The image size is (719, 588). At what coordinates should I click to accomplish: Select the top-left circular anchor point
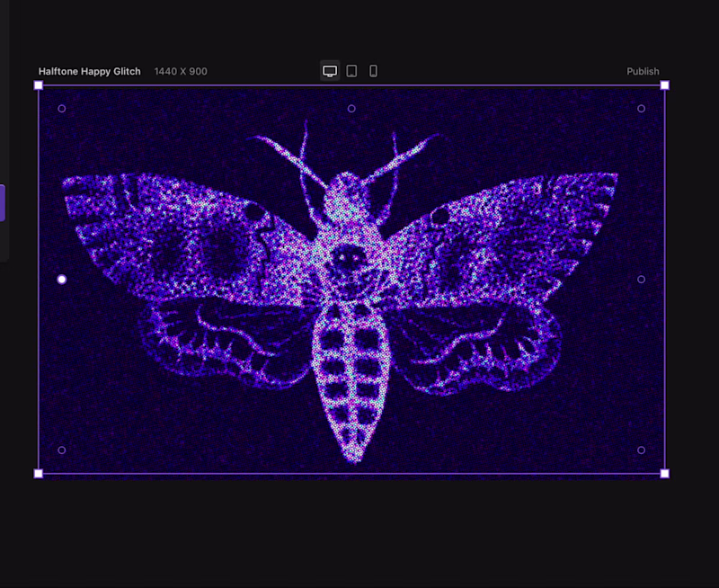[x=62, y=109]
